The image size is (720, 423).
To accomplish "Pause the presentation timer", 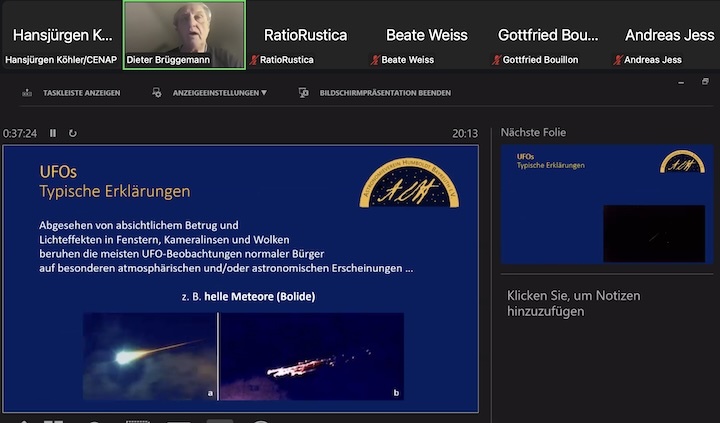I will [53, 133].
